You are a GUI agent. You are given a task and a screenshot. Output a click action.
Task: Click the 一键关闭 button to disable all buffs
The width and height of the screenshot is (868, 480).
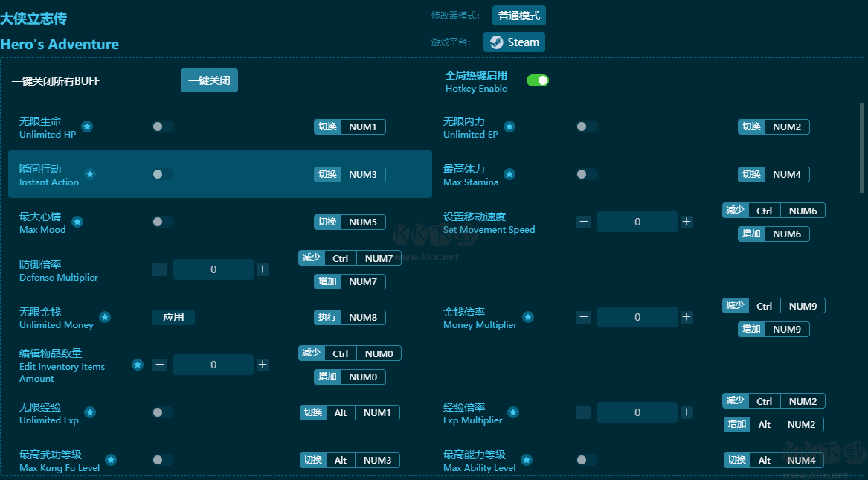click(209, 81)
